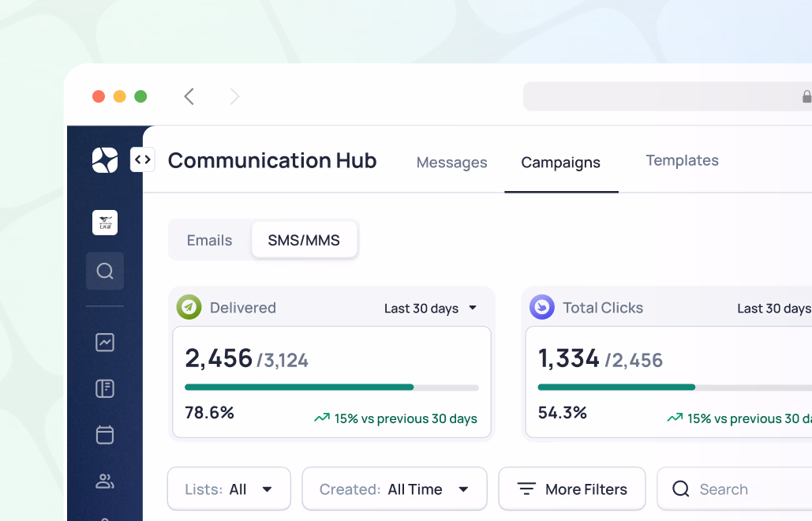
Task: Open the Created: All Time dropdown
Action: point(395,489)
